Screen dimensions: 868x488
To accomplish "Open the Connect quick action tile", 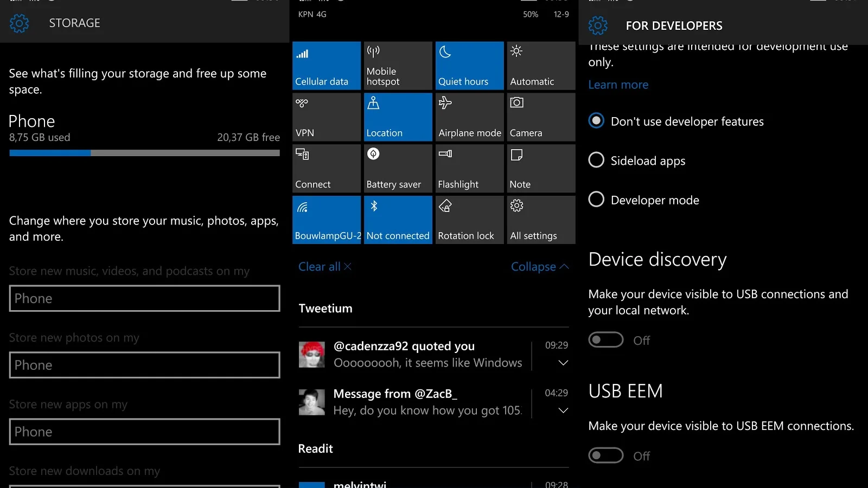I will 326,169.
